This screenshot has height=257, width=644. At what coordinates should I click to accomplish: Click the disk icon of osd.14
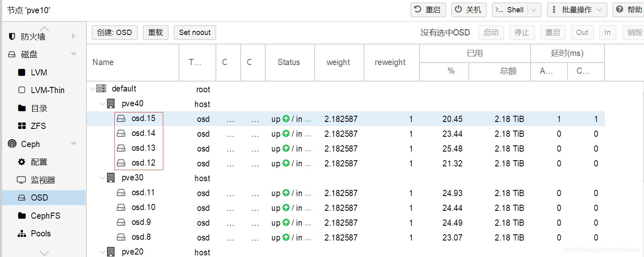[x=121, y=133]
